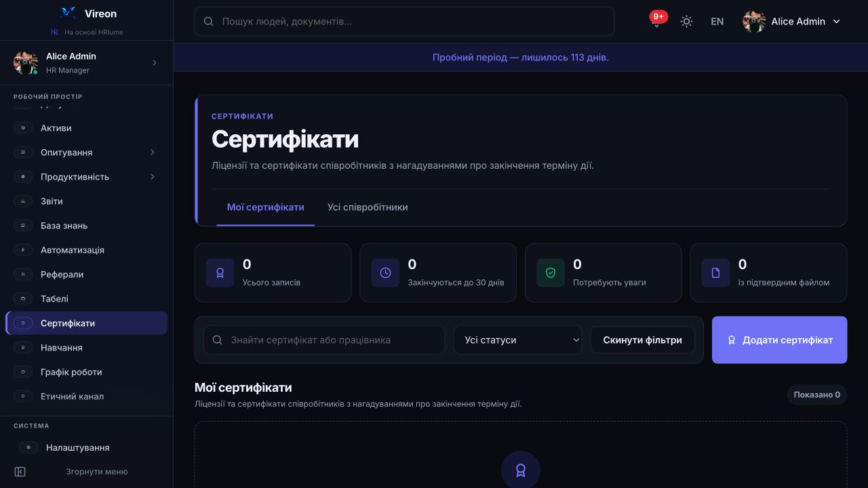Image resolution: width=868 pixels, height=488 pixels.
Task: Switch to the Мої сертифікати tab
Action: 266,207
